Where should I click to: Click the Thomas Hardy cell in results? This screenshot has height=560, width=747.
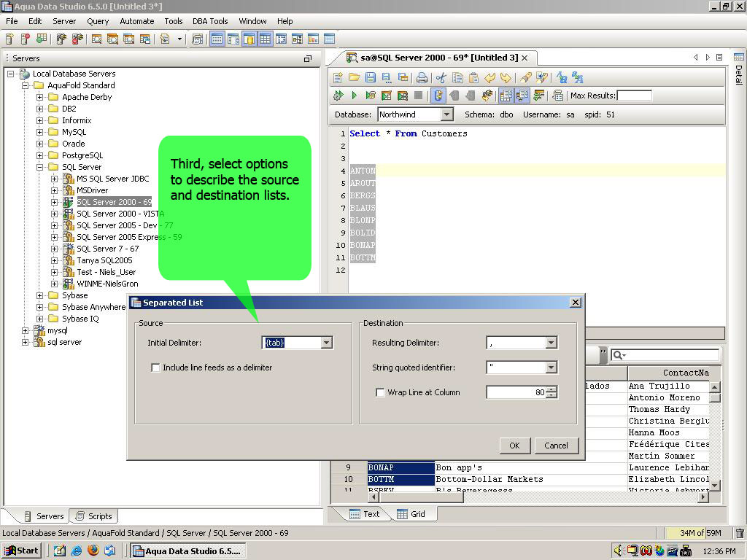pos(669,410)
